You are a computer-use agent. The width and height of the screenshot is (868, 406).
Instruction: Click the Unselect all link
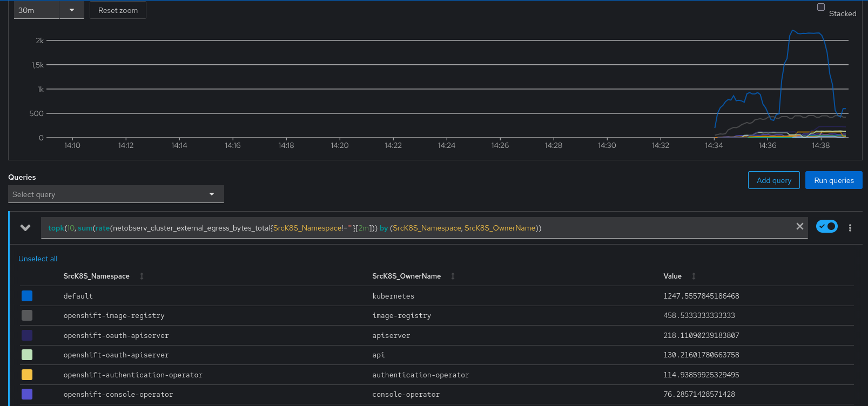(38, 259)
